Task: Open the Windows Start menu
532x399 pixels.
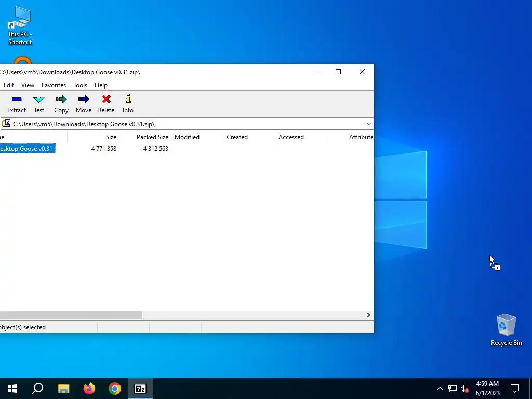Action: (12, 389)
